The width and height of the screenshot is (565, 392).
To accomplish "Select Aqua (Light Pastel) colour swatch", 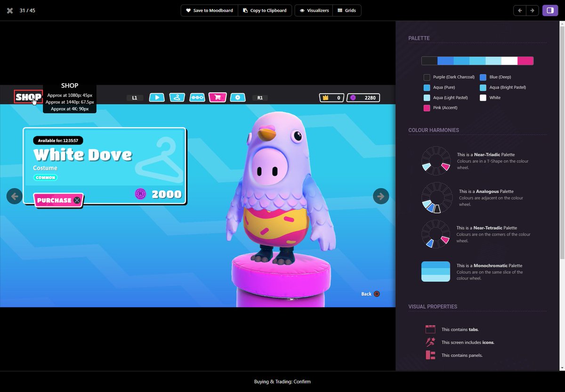I will coord(427,98).
